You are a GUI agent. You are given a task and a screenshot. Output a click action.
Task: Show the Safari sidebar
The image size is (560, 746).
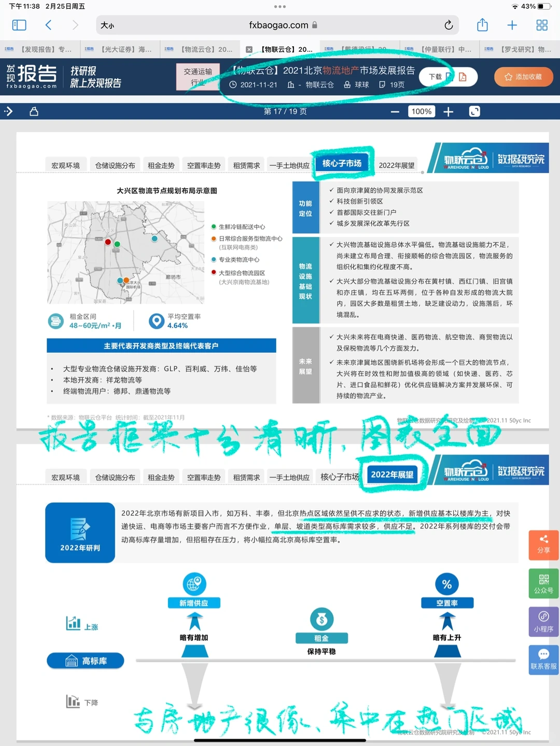coord(19,25)
